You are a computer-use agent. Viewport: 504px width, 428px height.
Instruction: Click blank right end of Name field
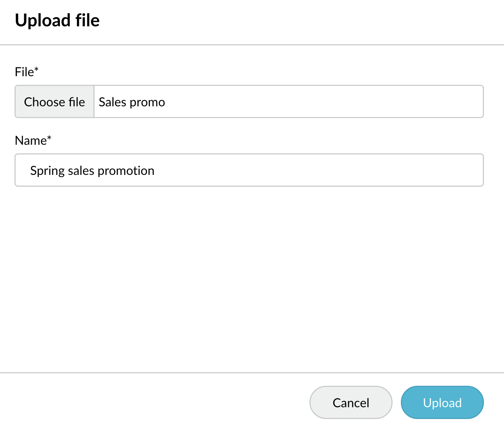coord(415,170)
